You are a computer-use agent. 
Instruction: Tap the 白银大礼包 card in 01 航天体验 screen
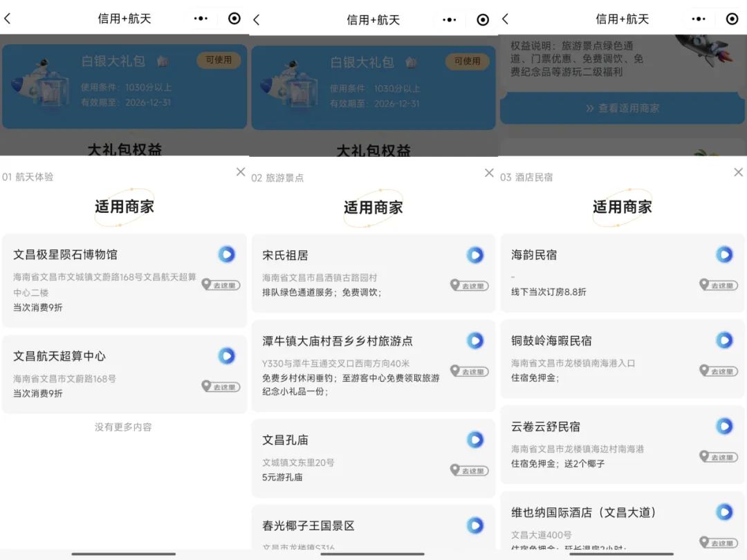(124, 86)
